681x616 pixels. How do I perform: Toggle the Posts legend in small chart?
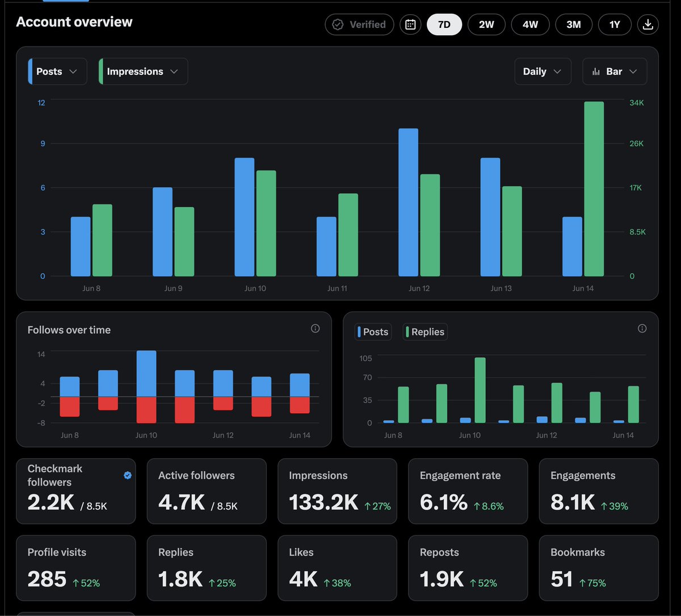coord(373,332)
